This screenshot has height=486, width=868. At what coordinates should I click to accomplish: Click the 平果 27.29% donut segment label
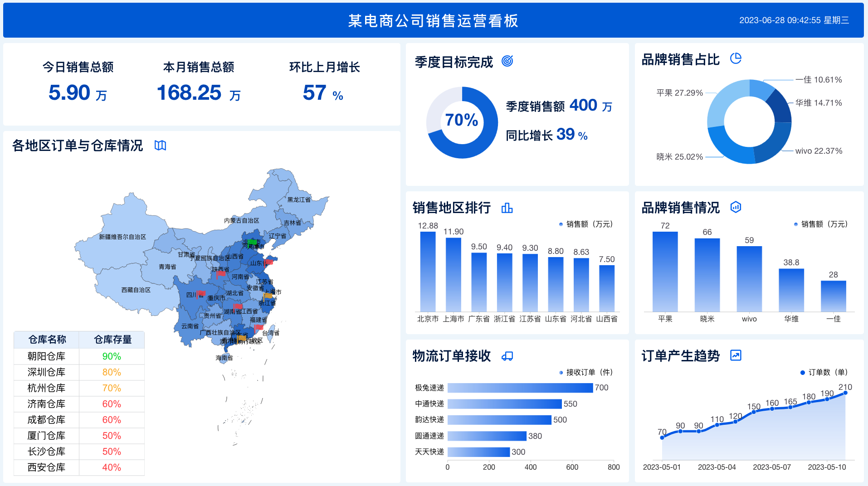tap(679, 93)
